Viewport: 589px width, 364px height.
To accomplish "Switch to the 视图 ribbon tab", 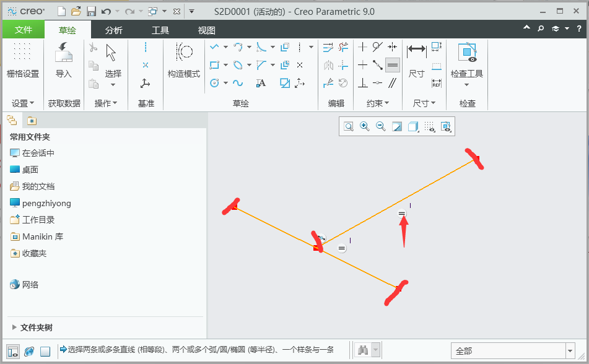I will pos(207,30).
